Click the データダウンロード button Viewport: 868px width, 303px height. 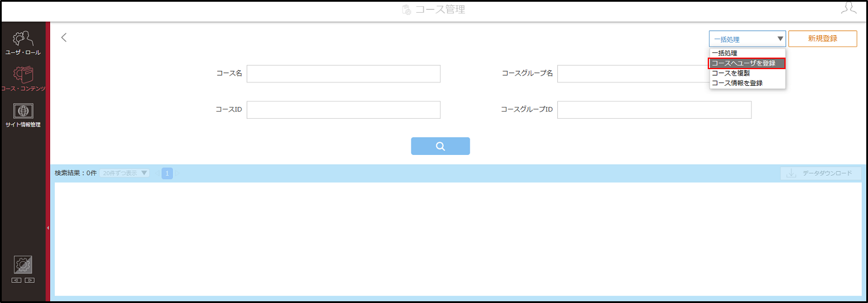click(821, 173)
